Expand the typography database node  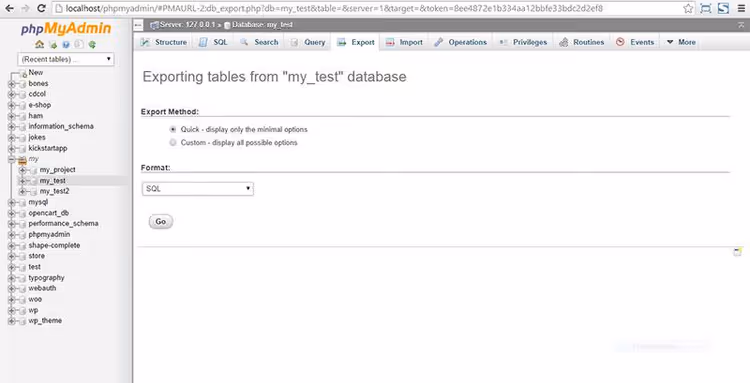pos(11,278)
